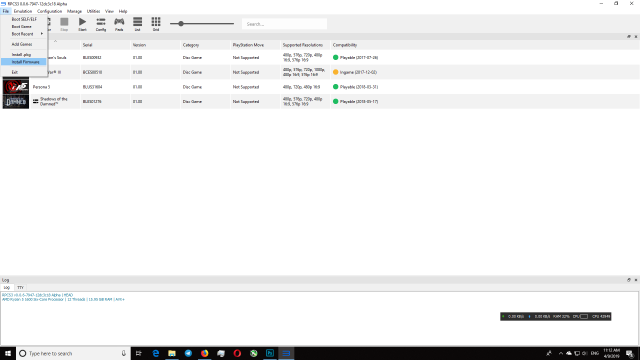This screenshot has height=360, width=640.
Task: Open Photoshop from taskbar
Action: coord(270,353)
